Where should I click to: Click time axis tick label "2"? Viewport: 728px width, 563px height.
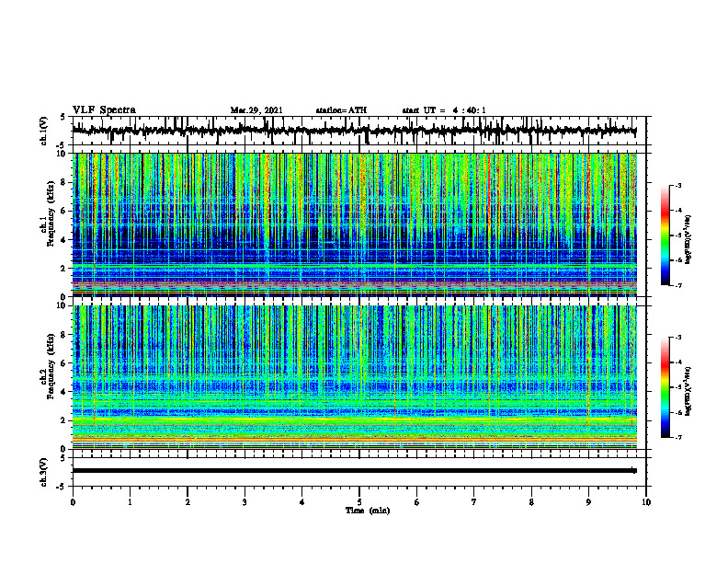point(188,502)
